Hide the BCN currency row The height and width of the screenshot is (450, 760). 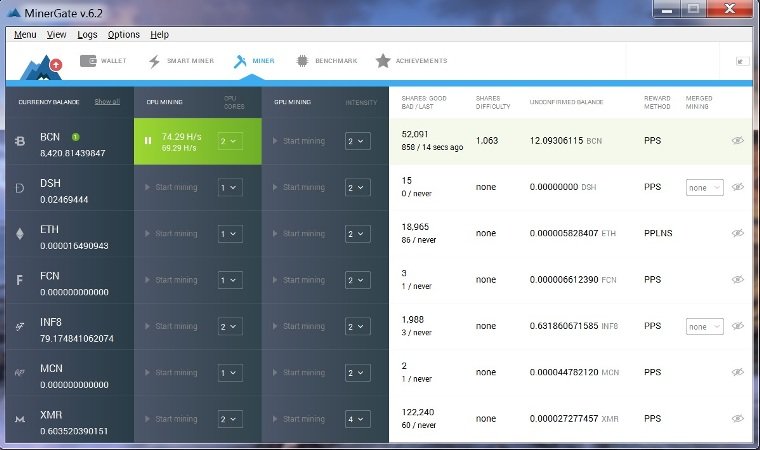(738, 141)
